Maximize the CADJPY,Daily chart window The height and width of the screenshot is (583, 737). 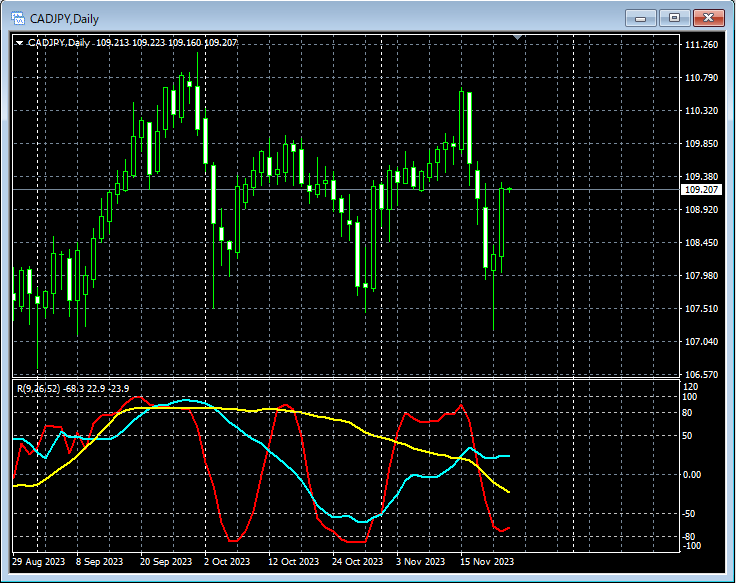[674, 18]
